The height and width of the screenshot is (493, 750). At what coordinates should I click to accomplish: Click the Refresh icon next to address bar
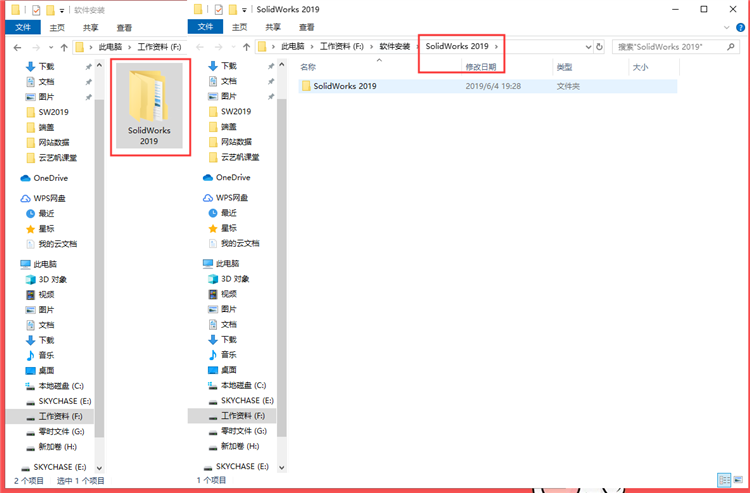click(599, 47)
